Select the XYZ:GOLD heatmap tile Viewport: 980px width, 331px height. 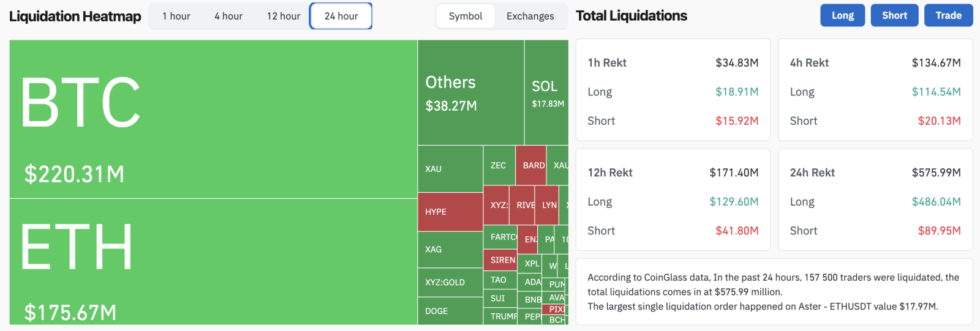pyautogui.click(x=450, y=282)
